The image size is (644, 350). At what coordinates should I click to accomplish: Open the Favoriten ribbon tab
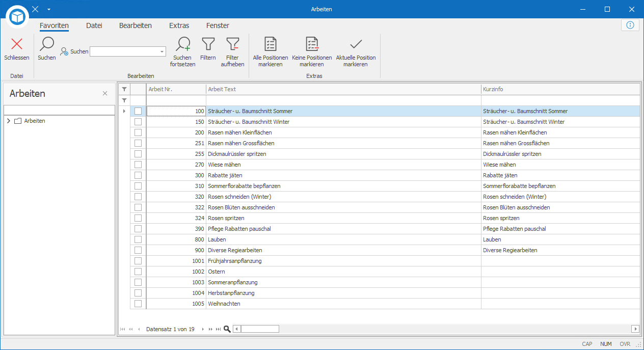pyautogui.click(x=54, y=25)
